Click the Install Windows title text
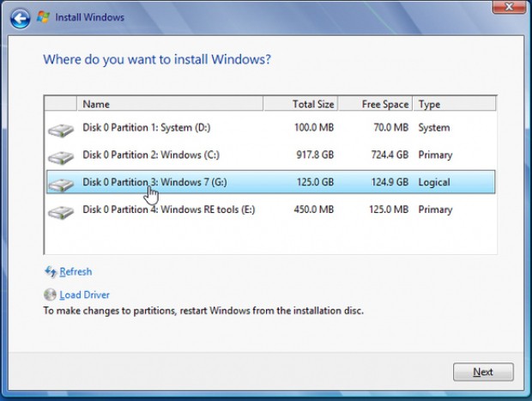The image size is (532, 401). tap(89, 17)
